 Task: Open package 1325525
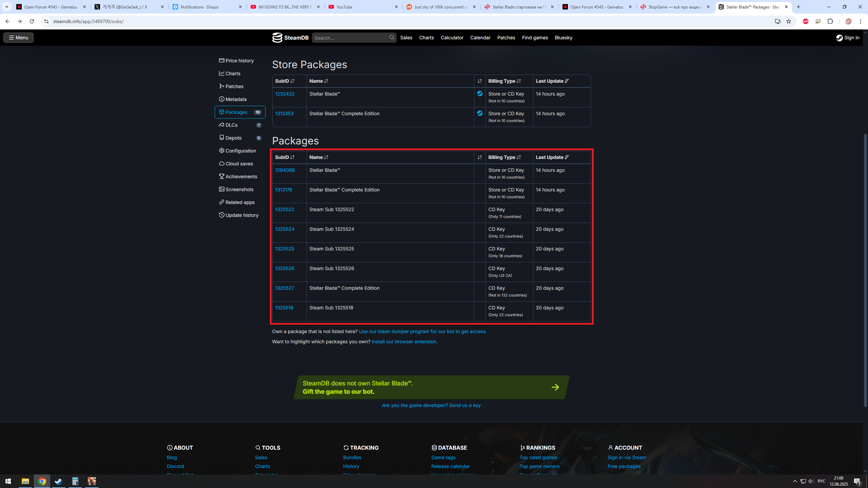[284, 249]
